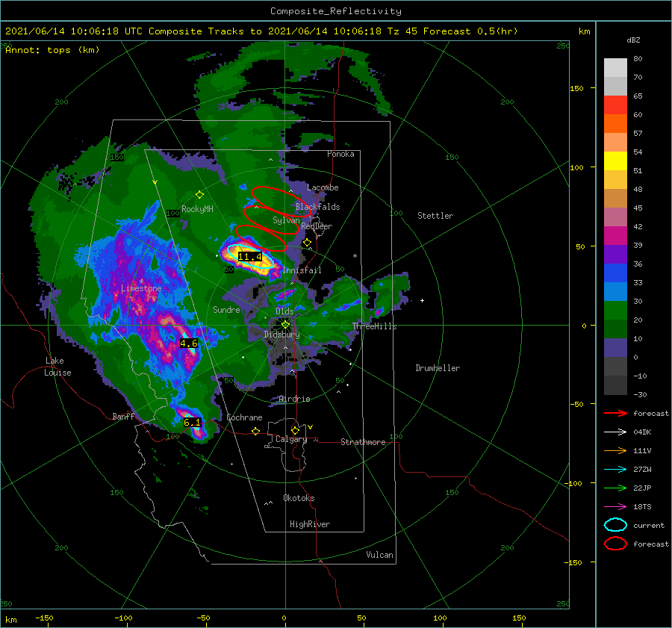Click the white 04DK arrow legend icon

tap(615, 432)
